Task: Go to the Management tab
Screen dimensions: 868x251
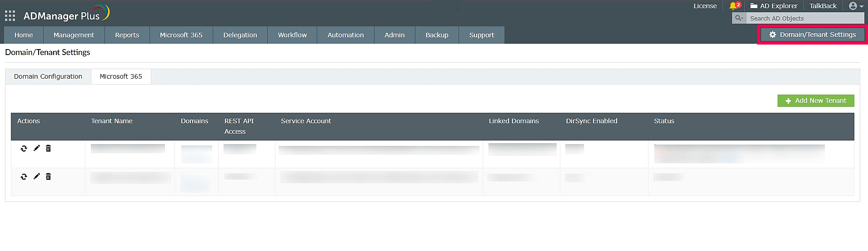Action: [x=74, y=35]
